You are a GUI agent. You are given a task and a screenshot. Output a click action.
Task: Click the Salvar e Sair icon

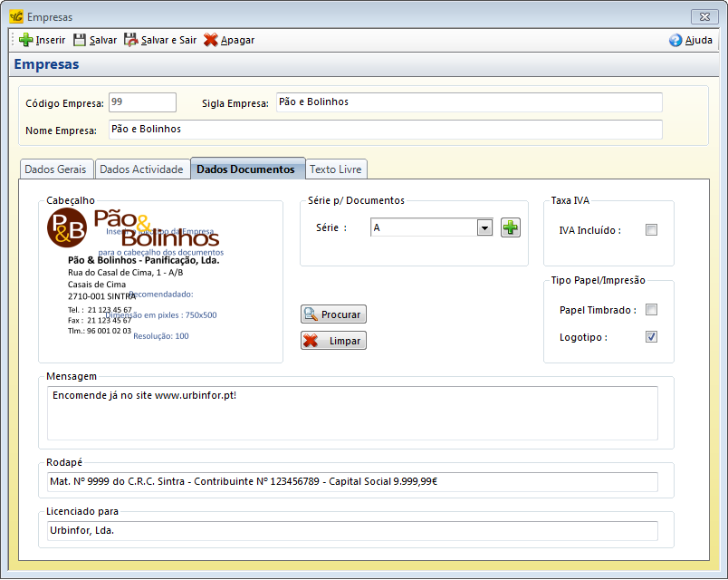point(131,40)
